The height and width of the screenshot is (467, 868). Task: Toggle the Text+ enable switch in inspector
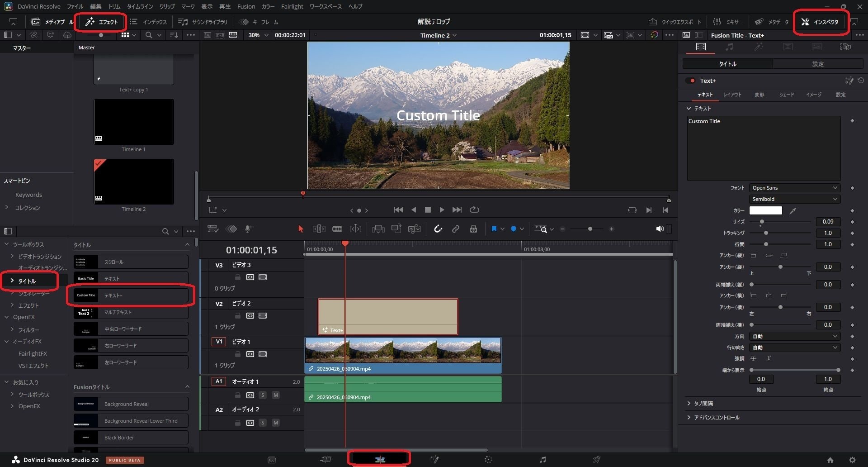(691, 81)
